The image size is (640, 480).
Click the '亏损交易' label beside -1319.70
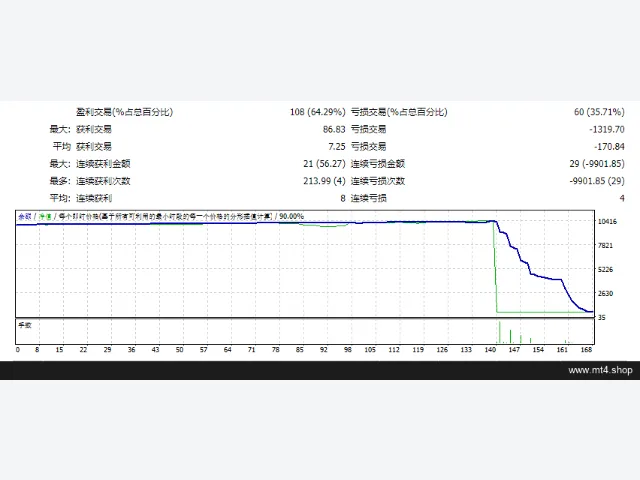click(369, 129)
